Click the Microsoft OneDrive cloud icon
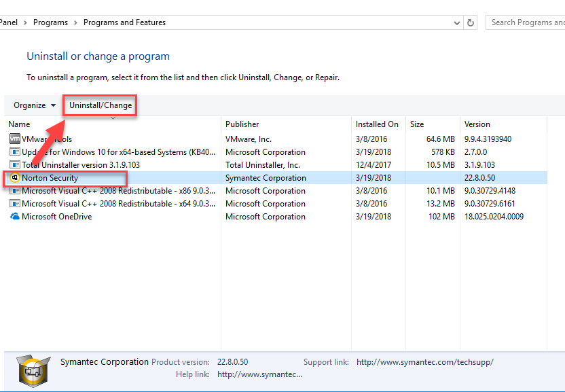Image resolution: width=565 pixels, height=392 pixels. (15, 216)
